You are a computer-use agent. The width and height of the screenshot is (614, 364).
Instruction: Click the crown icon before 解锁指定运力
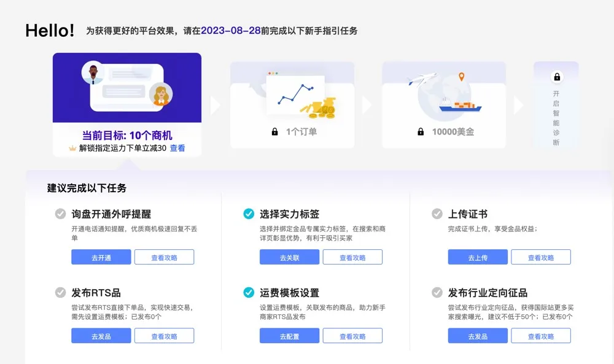click(72, 149)
